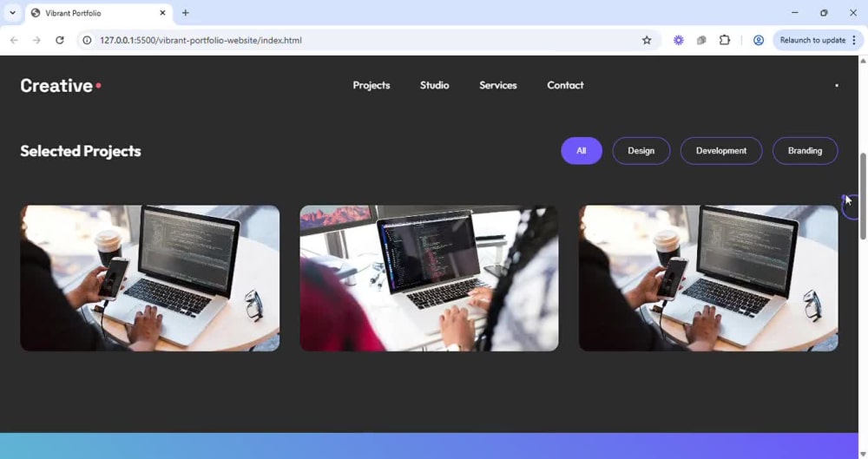Open the Studio nav link
The height and width of the screenshot is (459, 868).
[x=435, y=85]
